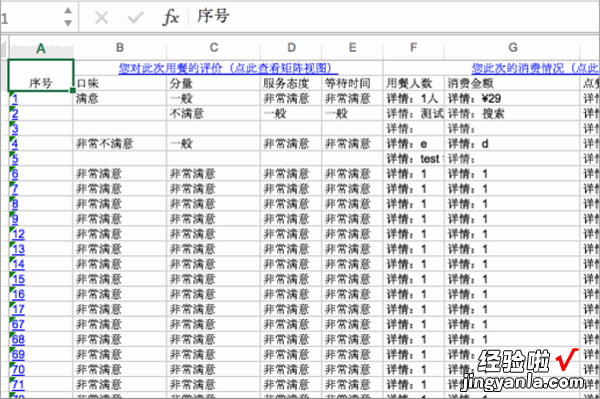Select the 服务态度 header cell
The height and width of the screenshot is (399, 600).
pyautogui.click(x=291, y=83)
